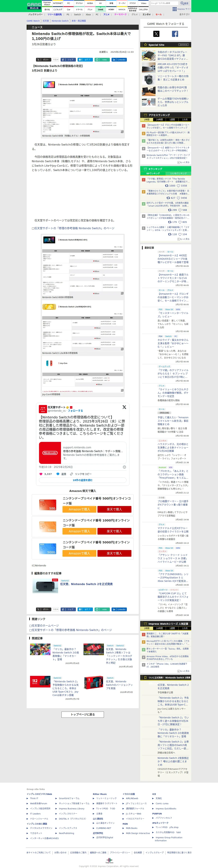Click もっと見る under アクセスランキング
Screen dimensions: 218x868
coord(184,162)
